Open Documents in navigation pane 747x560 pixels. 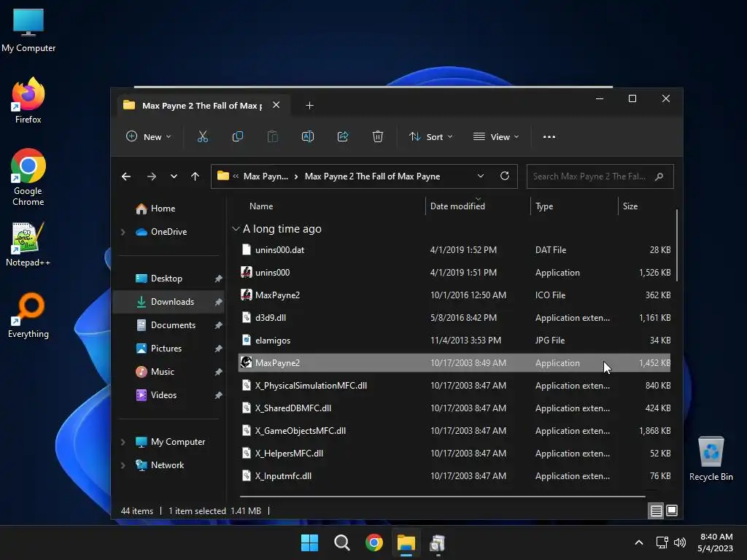(173, 325)
